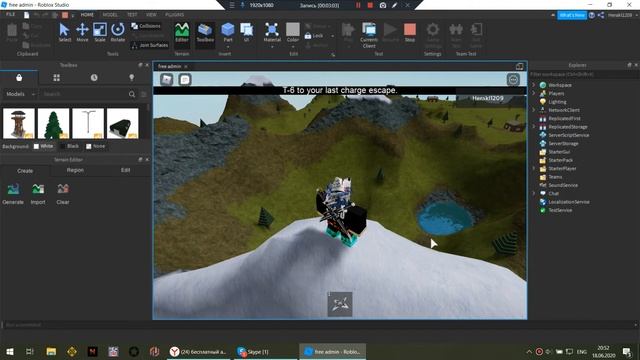Switch to the VIEW ribbon tab
Viewport: 640px width, 360px height.
click(x=151, y=15)
